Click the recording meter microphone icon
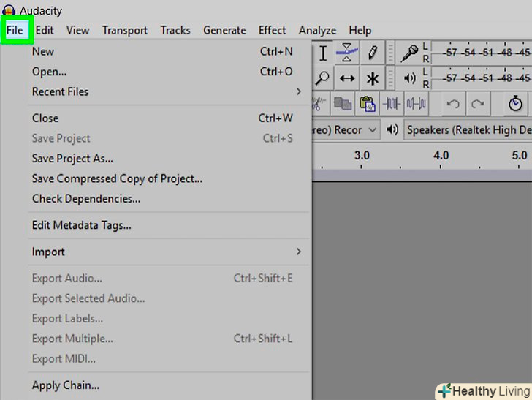Screen dimensions: 532x400 point(409,53)
